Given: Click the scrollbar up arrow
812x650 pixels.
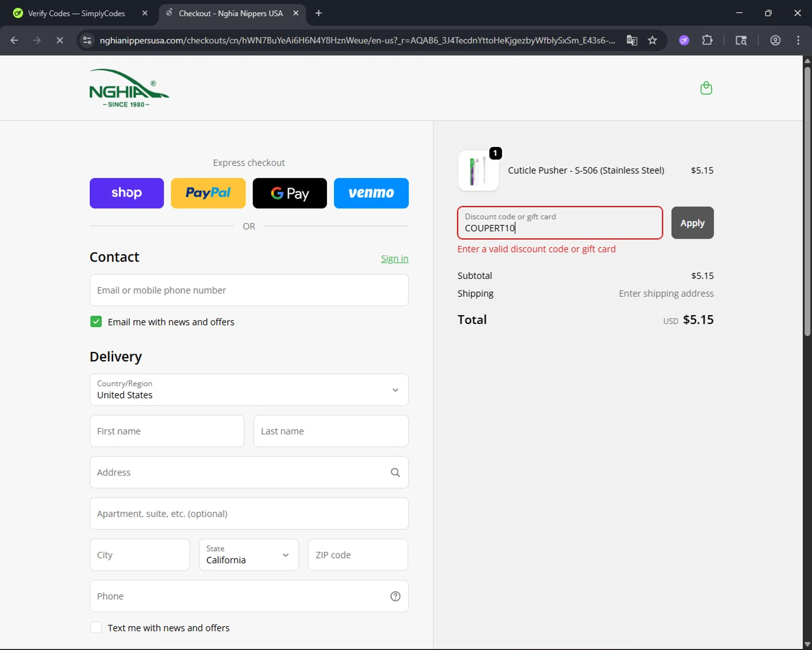Looking at the screenshot, I should click(x=807, y=60).
